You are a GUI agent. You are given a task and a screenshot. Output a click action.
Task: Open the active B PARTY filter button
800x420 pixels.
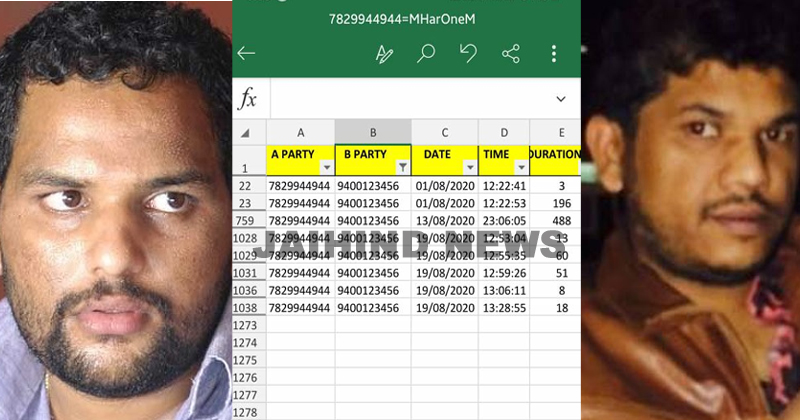point(403,167)
